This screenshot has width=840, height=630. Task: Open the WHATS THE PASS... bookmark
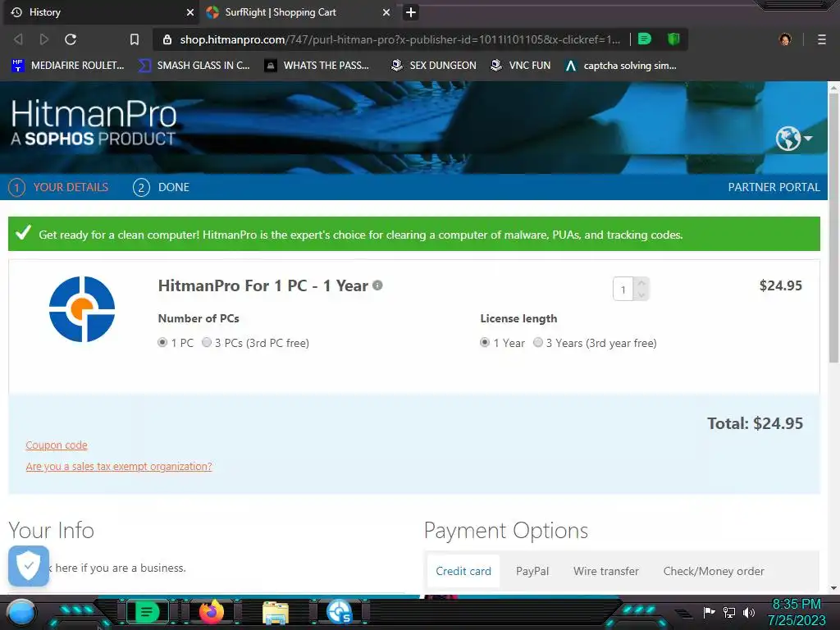point(317,66)
